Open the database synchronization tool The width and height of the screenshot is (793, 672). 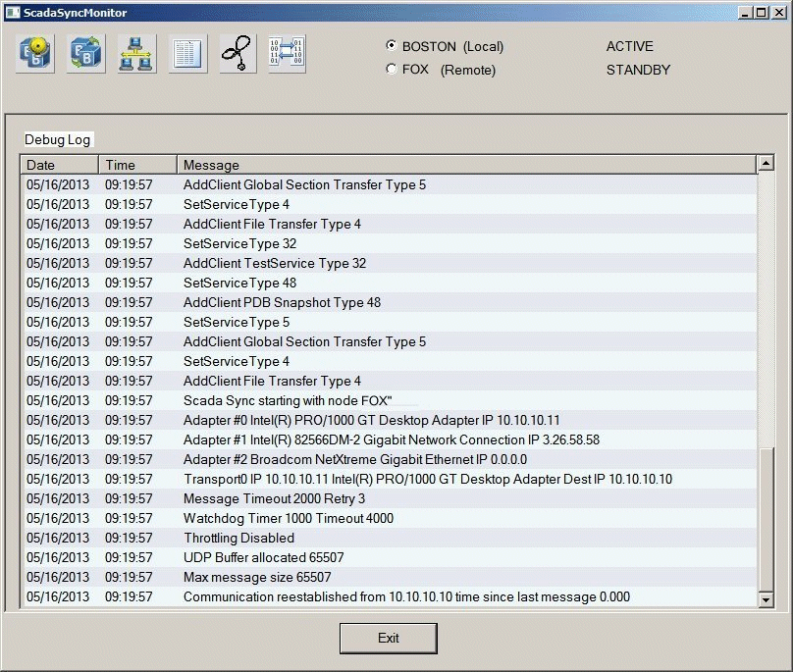[86, 53]
